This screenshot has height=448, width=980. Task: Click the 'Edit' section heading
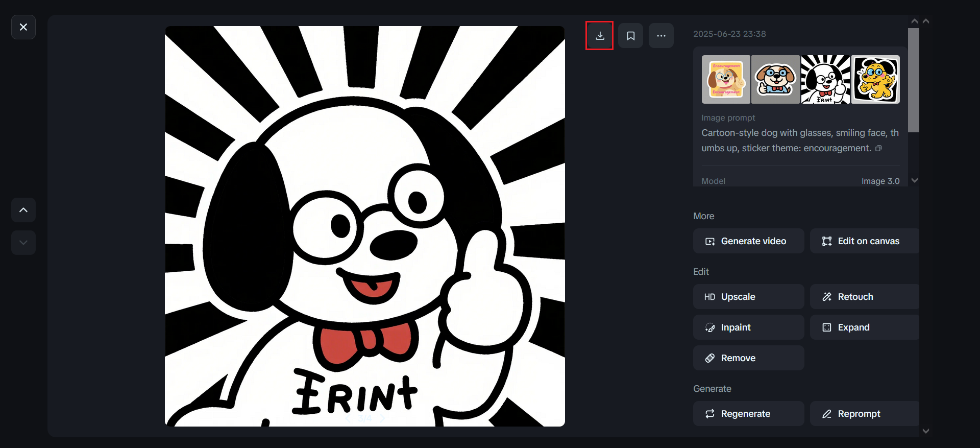click(x=701, y=272)
